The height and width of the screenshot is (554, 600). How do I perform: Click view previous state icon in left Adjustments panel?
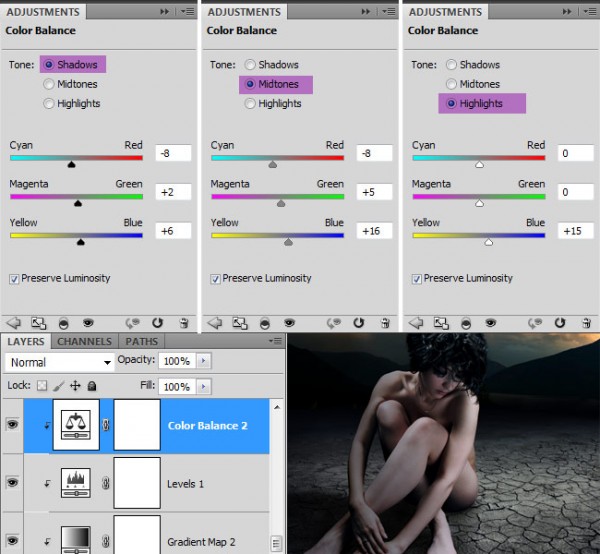click(133, 323)
